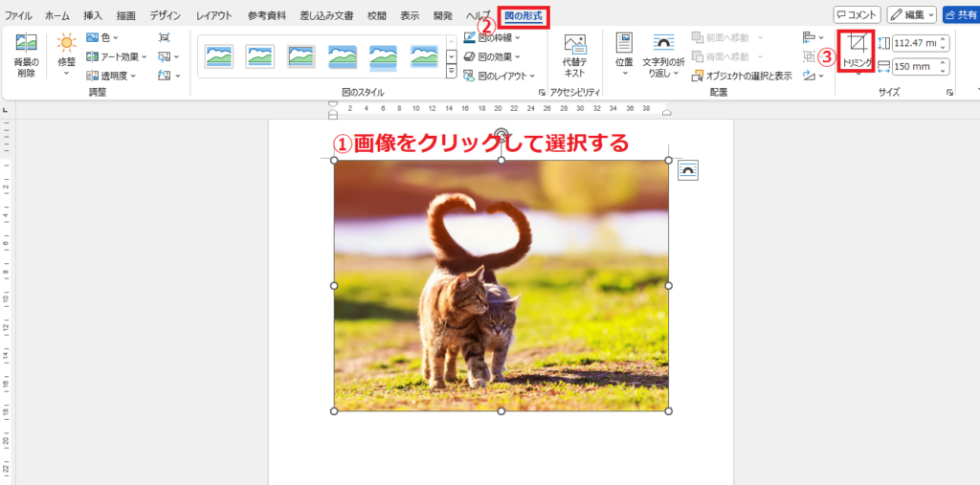Open the 図の枠線 picture border menu
980x485 pixels.
[493, 37]
